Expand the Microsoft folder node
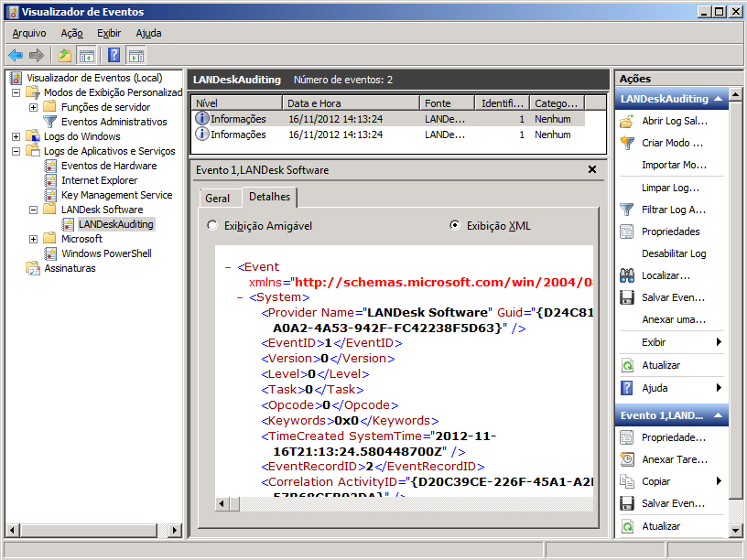 coord(34,239)
